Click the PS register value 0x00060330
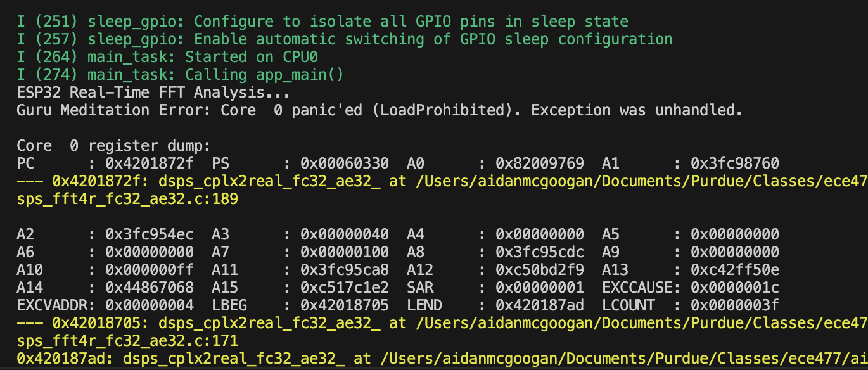The height and width of the screenshot is (370, 868). point(345,163)
